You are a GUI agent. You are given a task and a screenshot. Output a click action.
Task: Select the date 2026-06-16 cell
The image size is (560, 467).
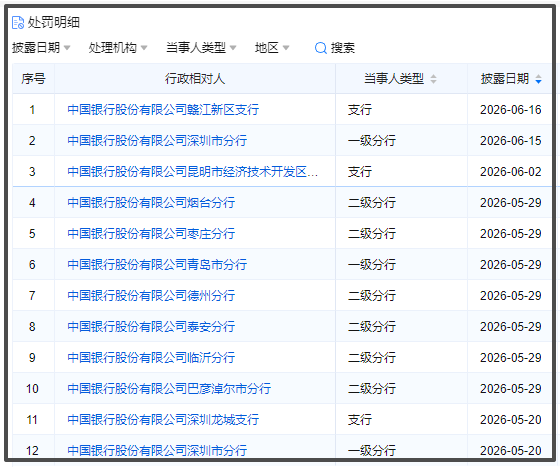[x=511, y=110]
